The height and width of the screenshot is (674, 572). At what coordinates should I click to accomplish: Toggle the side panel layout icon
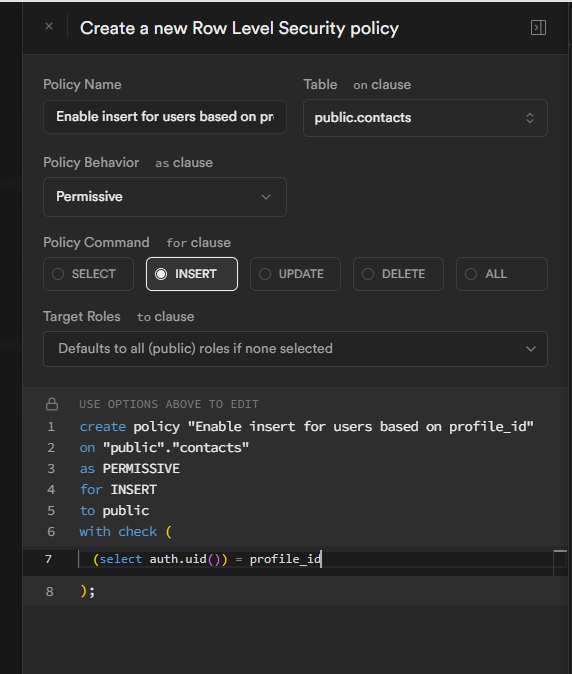pos(538,28)
